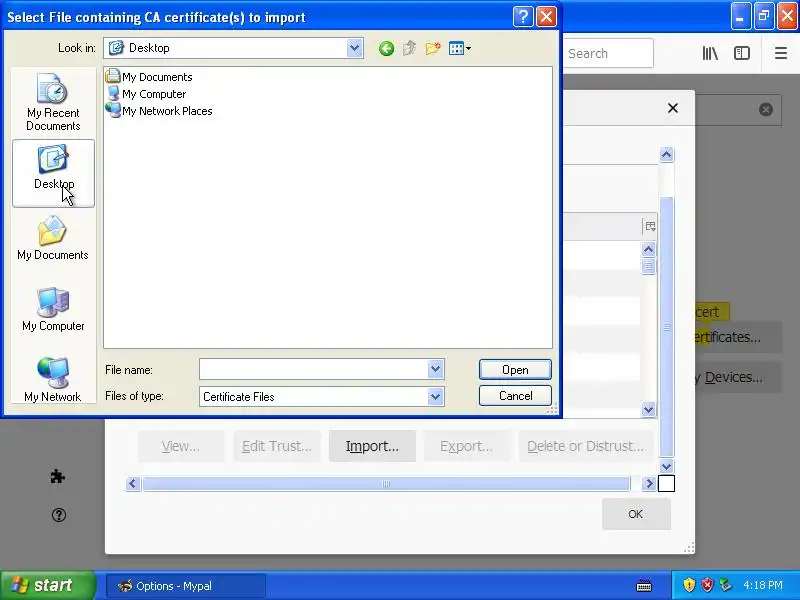Open My Documents in places bar
800x600 pixels.
point(53,238)
